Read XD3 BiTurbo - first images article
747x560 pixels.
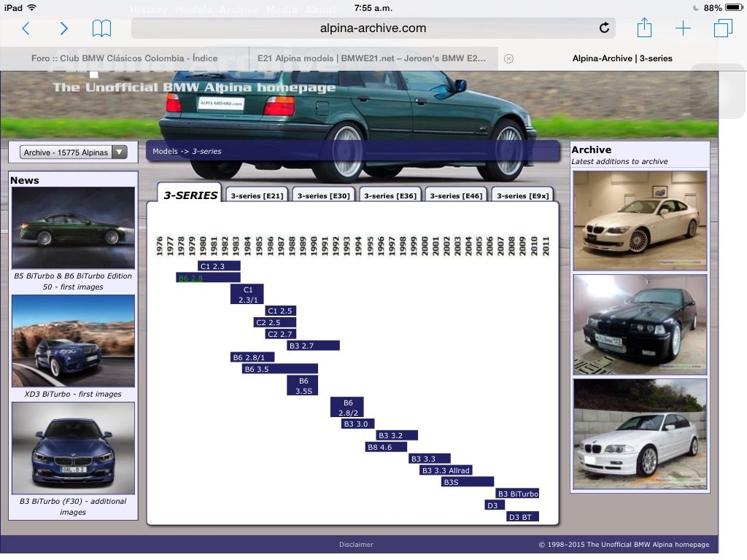tap(73, 394)
